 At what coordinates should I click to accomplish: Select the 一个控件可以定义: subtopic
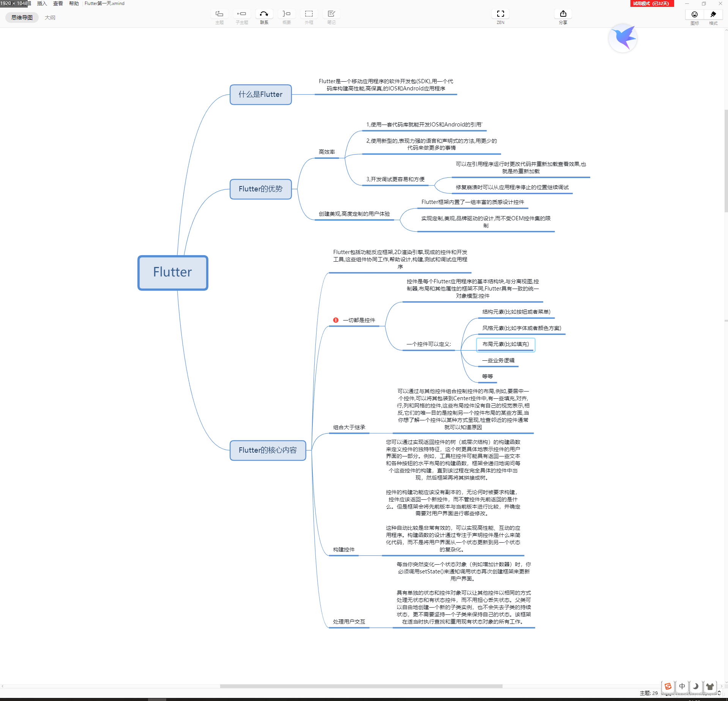[x=429, y=344]
